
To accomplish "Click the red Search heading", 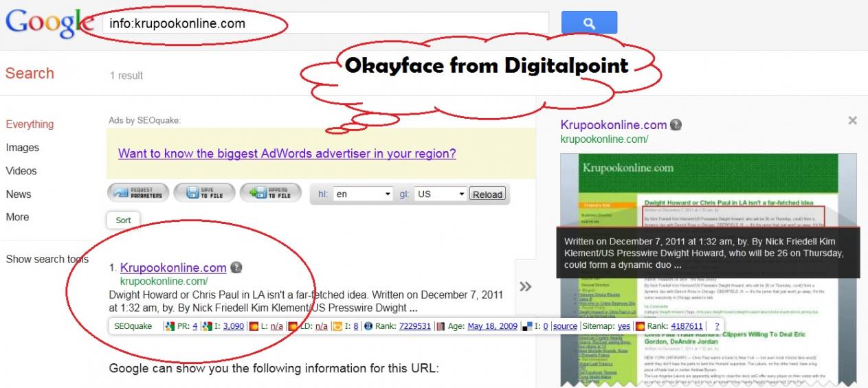I will 30,73.
